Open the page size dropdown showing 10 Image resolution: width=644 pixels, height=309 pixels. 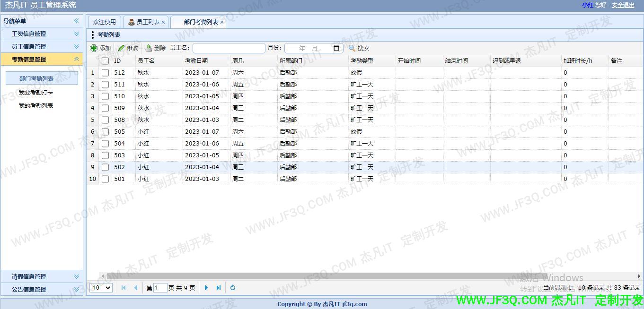(x=100, y=287)
